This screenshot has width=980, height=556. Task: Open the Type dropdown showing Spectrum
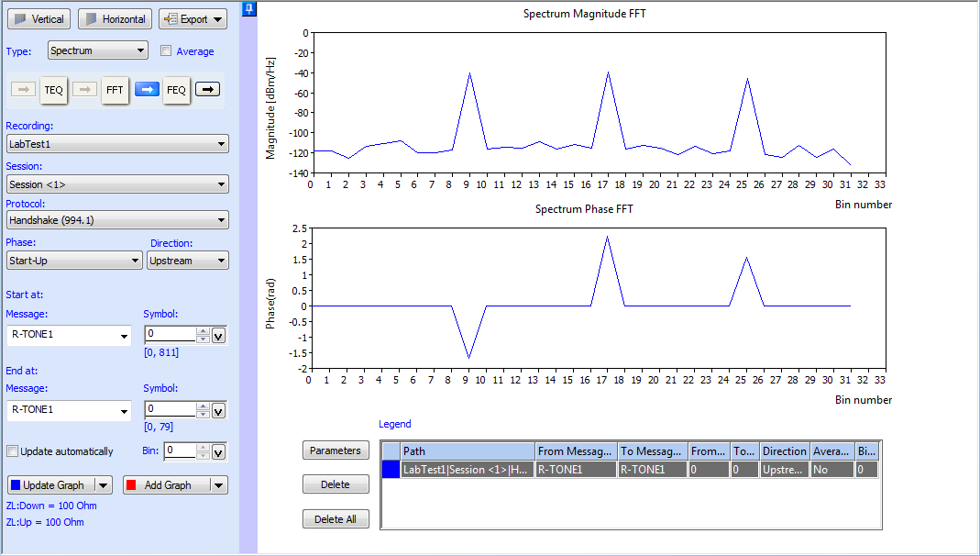coord(97,50)
